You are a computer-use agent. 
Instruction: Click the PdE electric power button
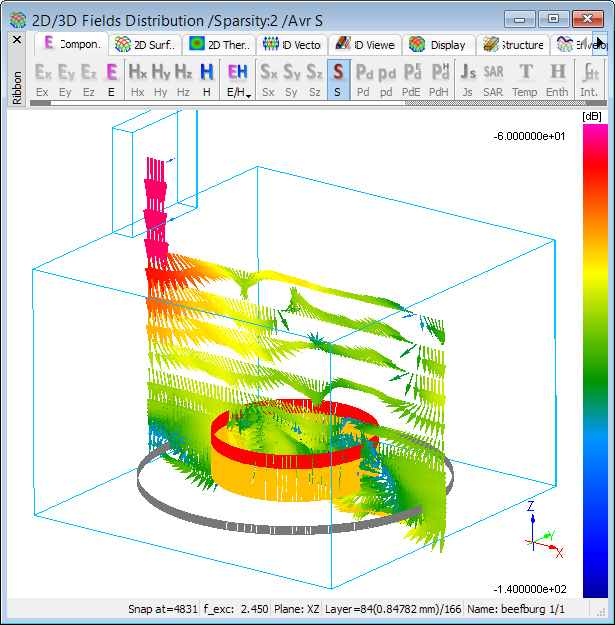coord(412,79)
